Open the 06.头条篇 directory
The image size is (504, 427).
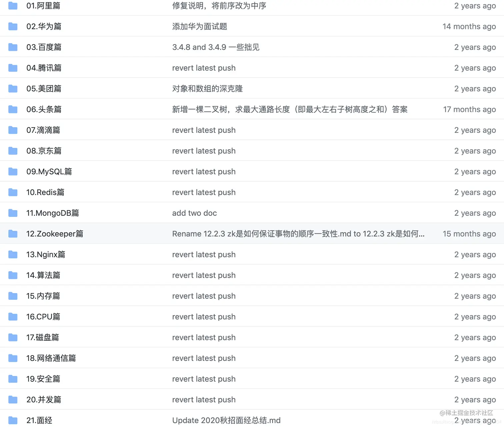[44, 109]
